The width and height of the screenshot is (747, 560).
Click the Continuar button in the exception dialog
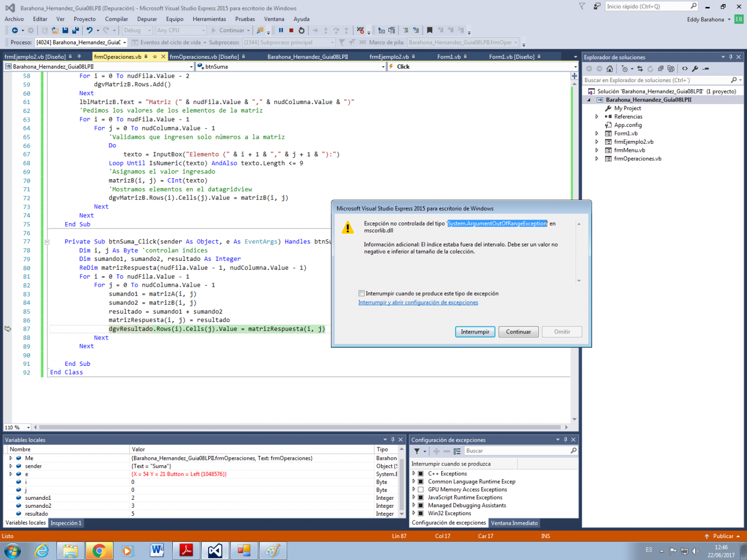(518, 332)
